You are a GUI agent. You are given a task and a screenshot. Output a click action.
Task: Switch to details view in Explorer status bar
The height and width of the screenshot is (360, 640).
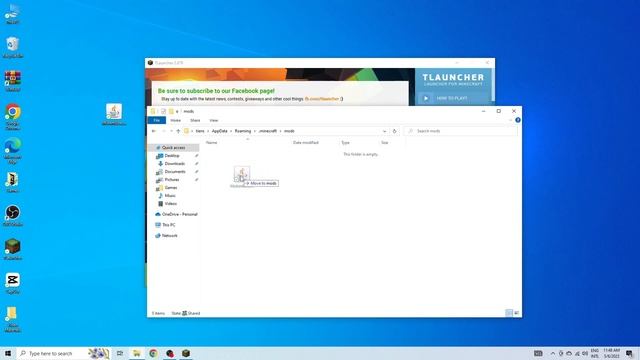pyautogui.click(x=509, y=313)
